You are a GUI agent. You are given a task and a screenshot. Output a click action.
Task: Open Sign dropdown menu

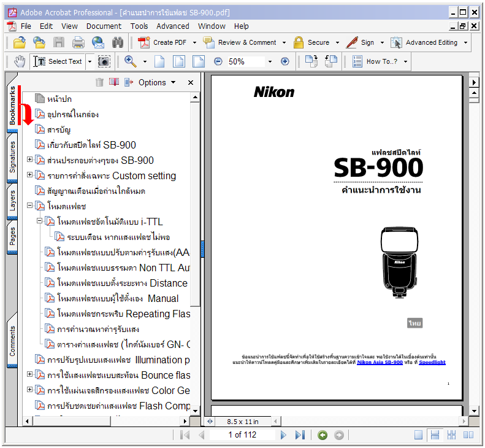coord(383,43)
